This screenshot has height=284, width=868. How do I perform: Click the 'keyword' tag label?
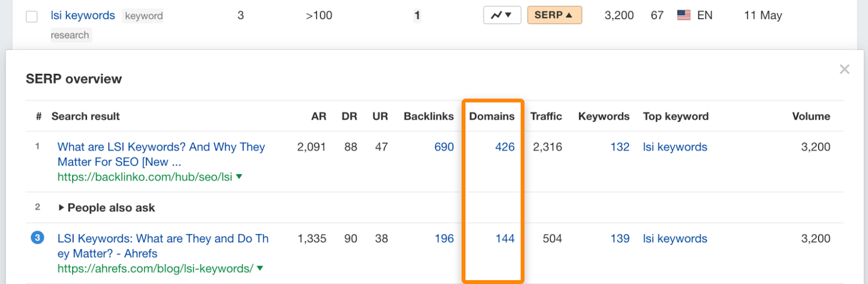point(144,16)
